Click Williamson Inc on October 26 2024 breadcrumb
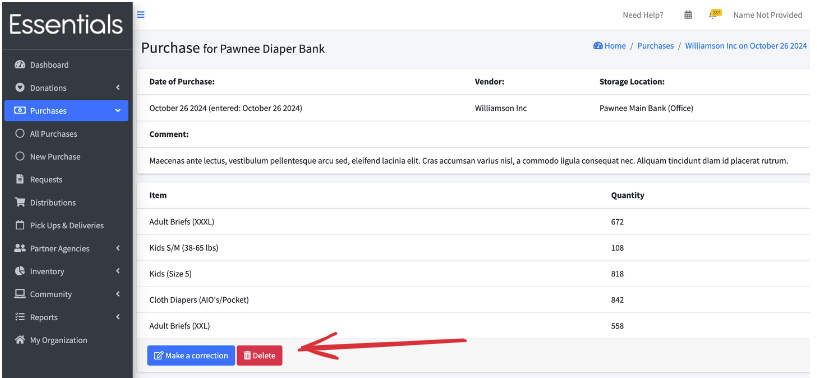 click(x=746, y=46)
